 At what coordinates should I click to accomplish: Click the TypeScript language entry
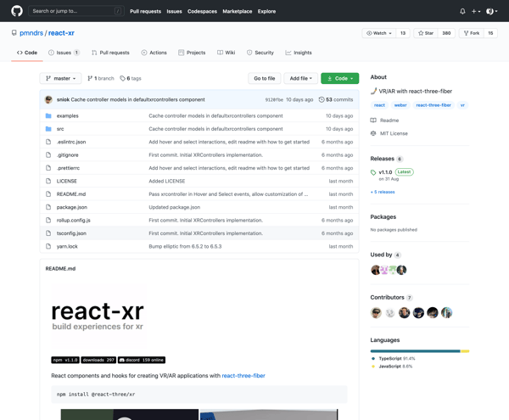[x=394, y=359]
